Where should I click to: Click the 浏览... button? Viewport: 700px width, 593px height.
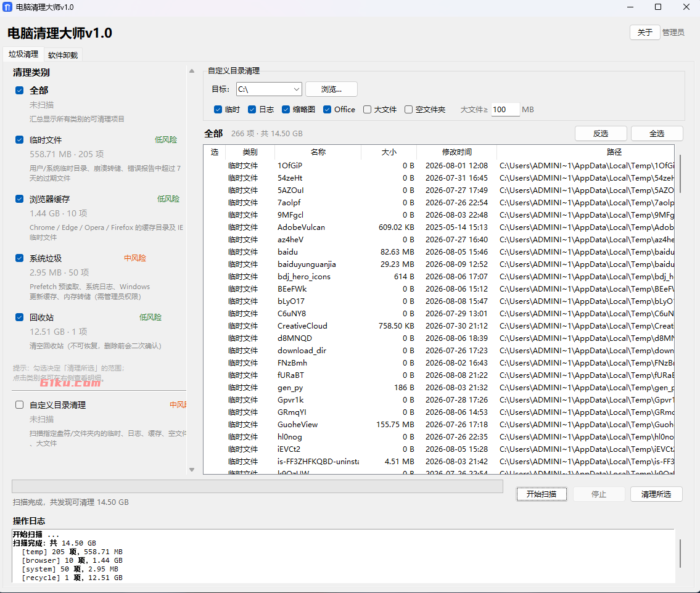coord(331,89)
